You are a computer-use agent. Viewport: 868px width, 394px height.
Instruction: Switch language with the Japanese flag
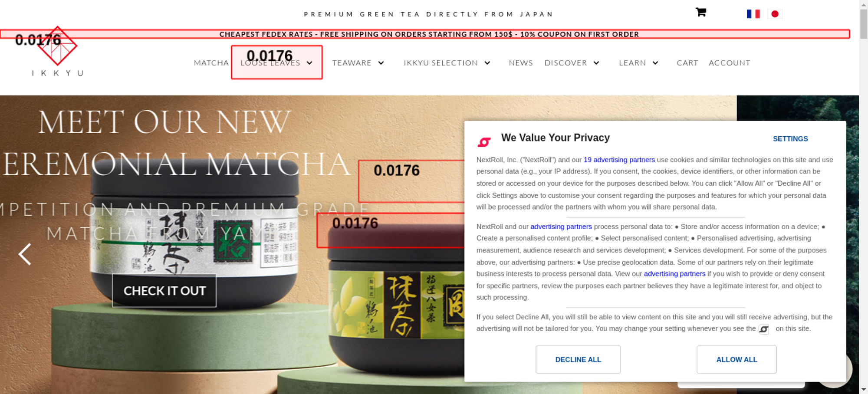pyautogui.click(x=775, y=14)
